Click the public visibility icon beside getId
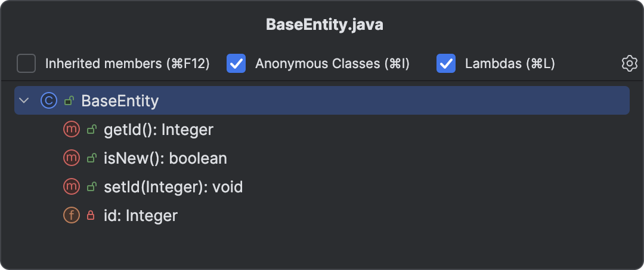644x270 pixels. 91,129
